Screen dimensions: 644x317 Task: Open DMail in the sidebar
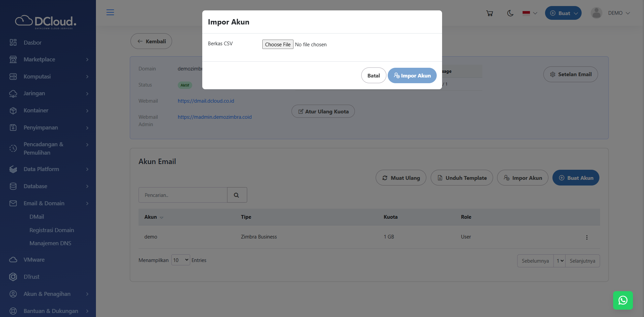37,217
